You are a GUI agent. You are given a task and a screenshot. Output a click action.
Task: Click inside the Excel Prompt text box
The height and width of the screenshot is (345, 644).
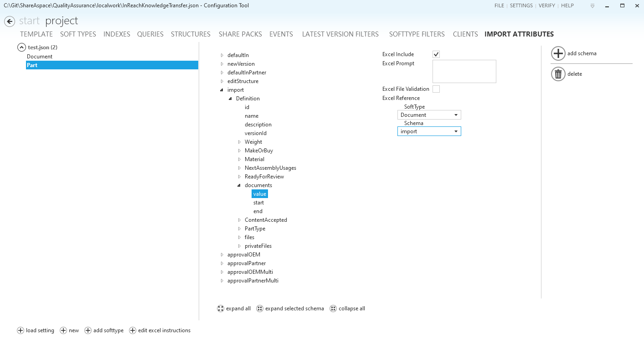(x=464, y=71)
